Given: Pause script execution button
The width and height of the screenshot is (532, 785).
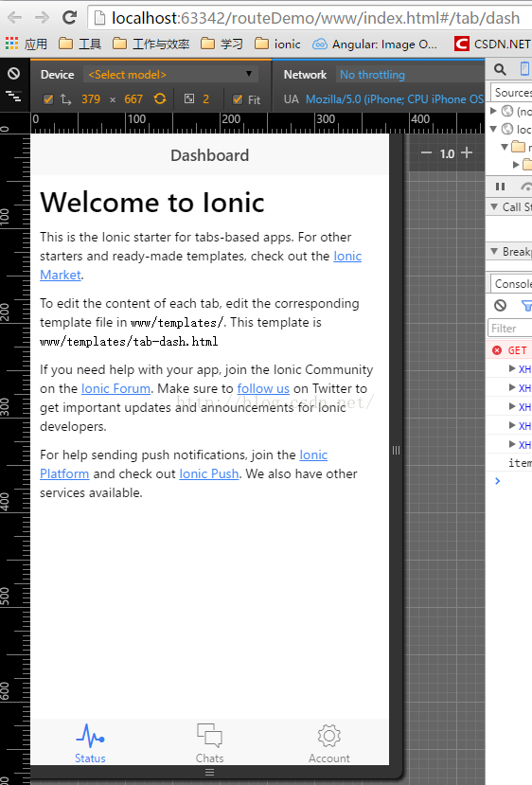Looking at the screenshot, I should click(500, 187).
